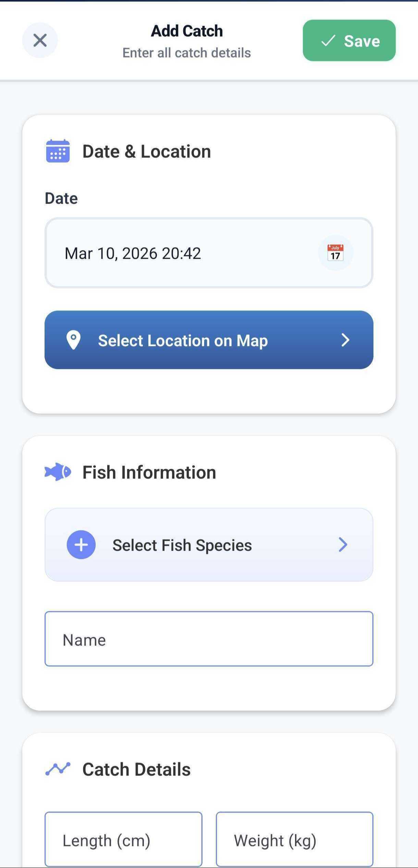
Task: Expand location selection via right chevron
Action: click(x=345, y=340)
